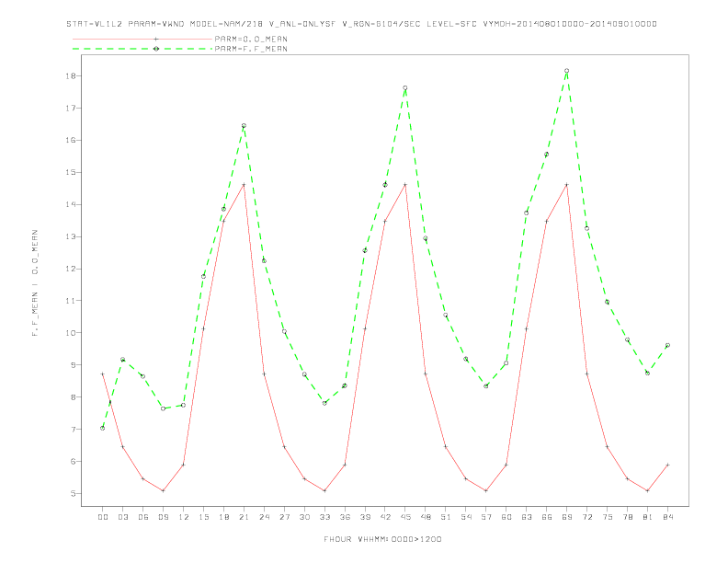
Task: Click the x-axis tick label 69
Action: tap(567, 517)
